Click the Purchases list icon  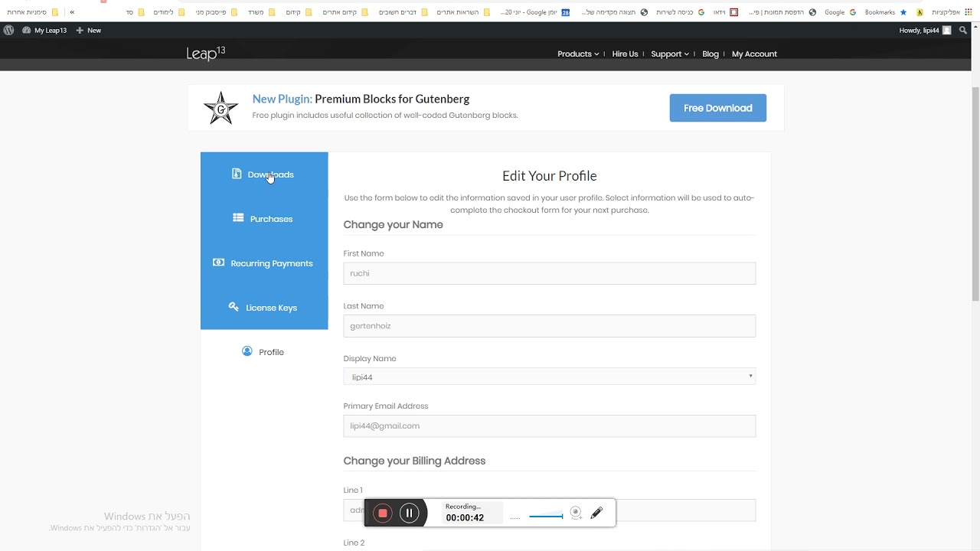238,218
